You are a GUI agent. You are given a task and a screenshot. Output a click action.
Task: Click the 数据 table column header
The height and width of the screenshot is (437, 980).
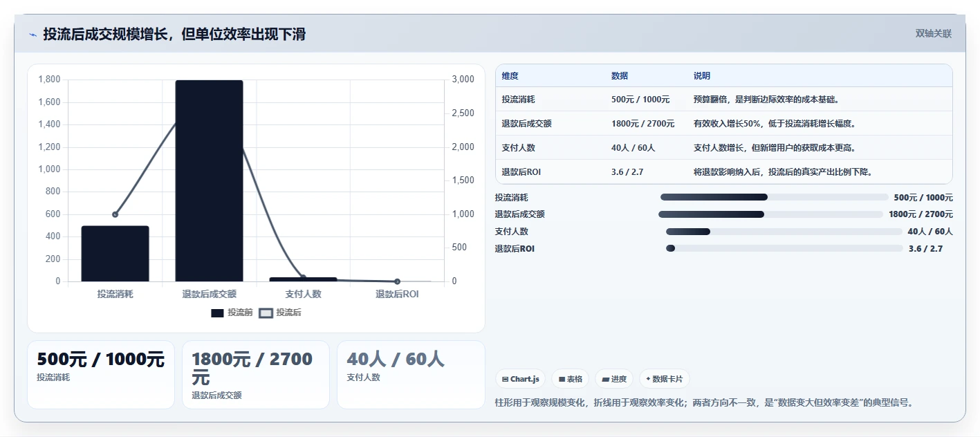[x=620, y=76]
